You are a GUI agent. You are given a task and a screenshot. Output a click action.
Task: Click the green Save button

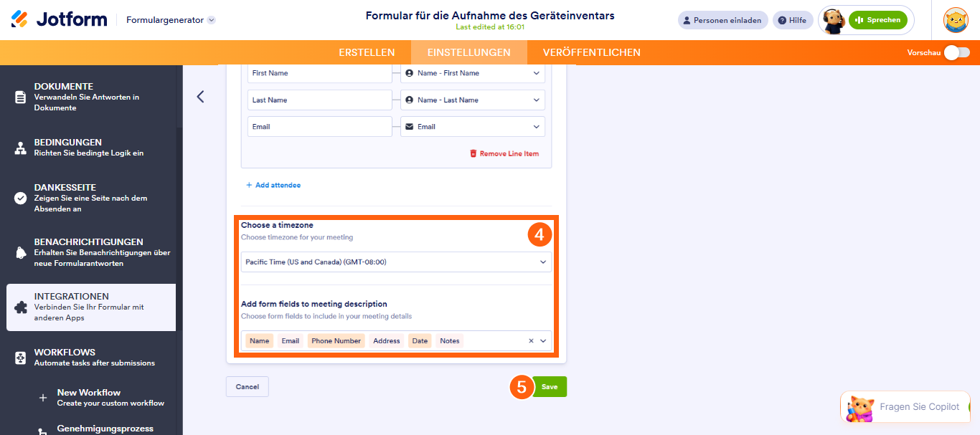(550, 387)
